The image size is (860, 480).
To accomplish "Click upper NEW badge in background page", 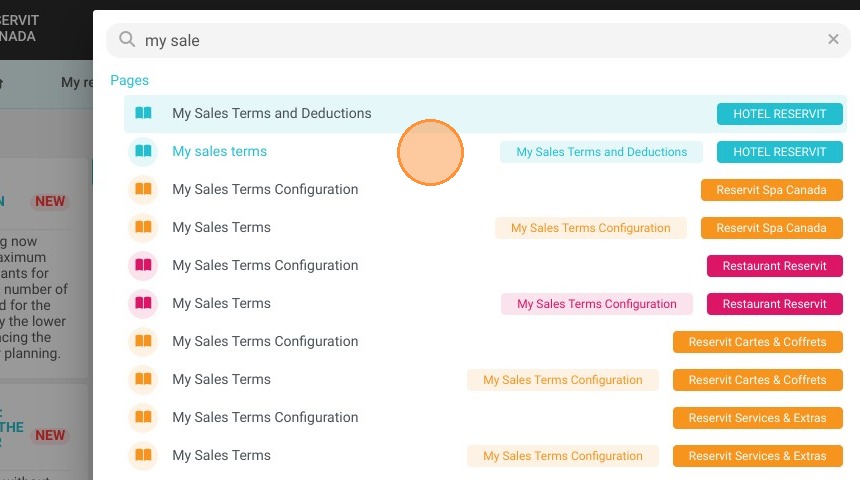I will click(50, 201).
